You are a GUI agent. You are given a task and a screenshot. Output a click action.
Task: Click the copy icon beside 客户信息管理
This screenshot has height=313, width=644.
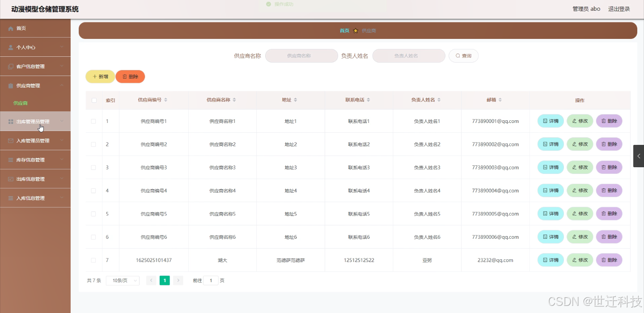11,67
